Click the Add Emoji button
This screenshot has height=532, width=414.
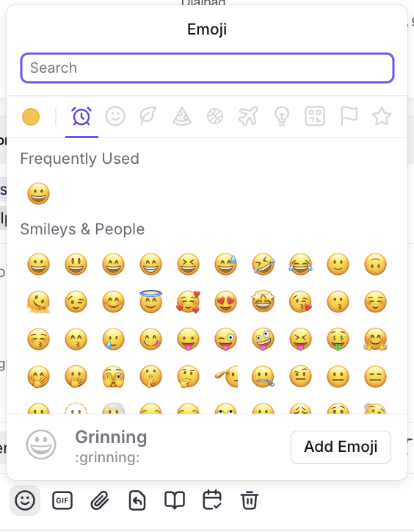click(341, 447)
